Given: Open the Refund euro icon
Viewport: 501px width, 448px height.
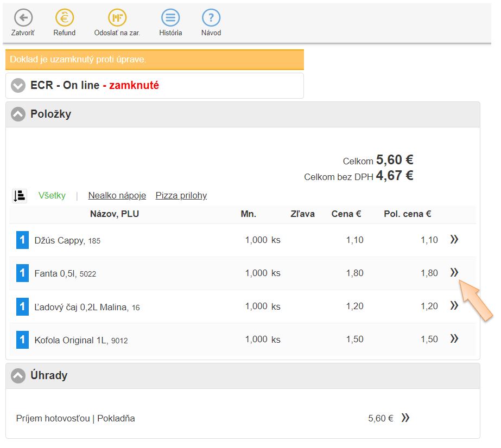Looking at the screenshot, I should [x=64, y=18].
